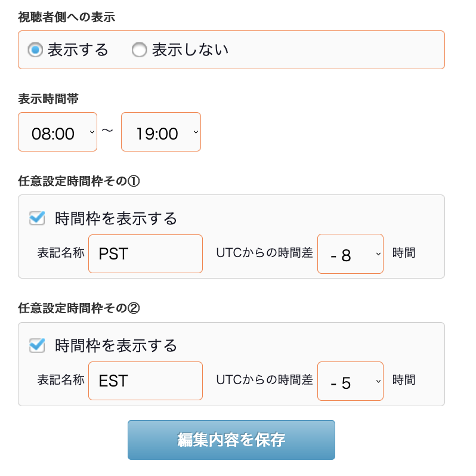Open the 19:00 end time dropdown
The width and height of the screenshot is (476, 476).
click(x=161, y=132)
